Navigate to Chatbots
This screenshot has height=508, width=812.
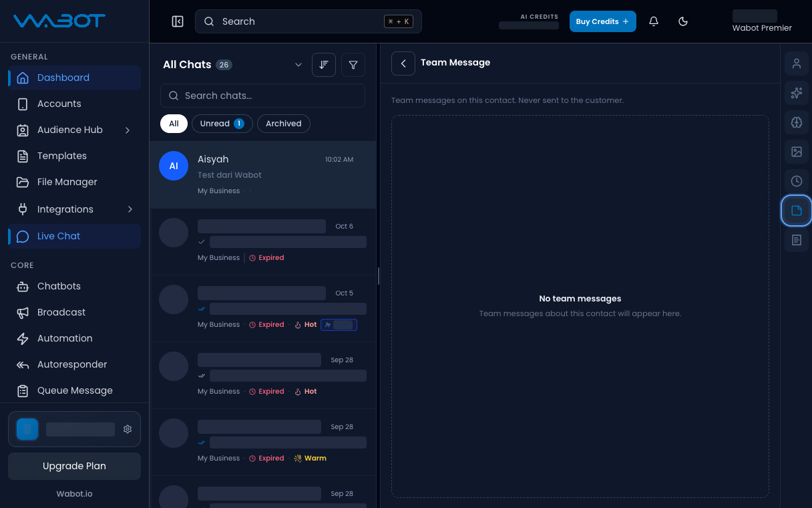tap(74, 286)
